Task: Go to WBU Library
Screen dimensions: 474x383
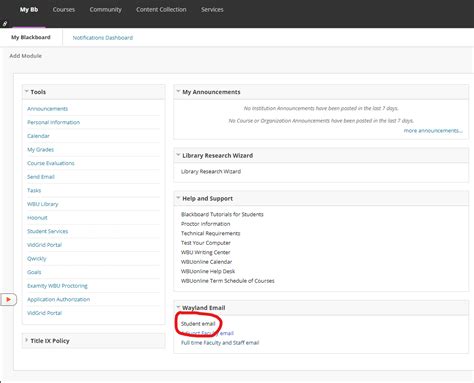Action: point(43,204)
